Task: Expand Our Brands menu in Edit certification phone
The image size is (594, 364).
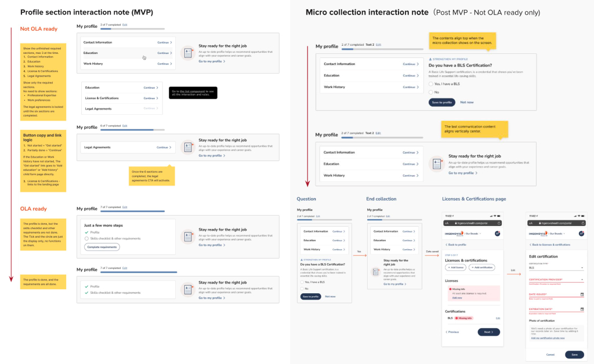Action: tap(557, 234)
